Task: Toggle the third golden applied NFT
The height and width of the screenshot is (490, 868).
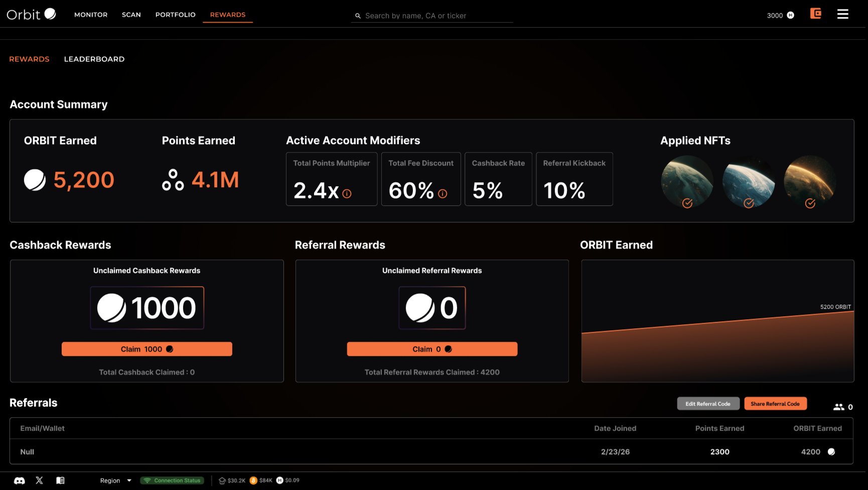Action: coord(809,181)
